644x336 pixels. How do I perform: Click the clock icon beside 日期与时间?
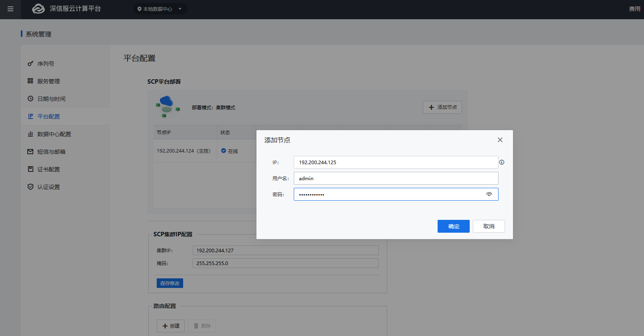click(30, 99)
